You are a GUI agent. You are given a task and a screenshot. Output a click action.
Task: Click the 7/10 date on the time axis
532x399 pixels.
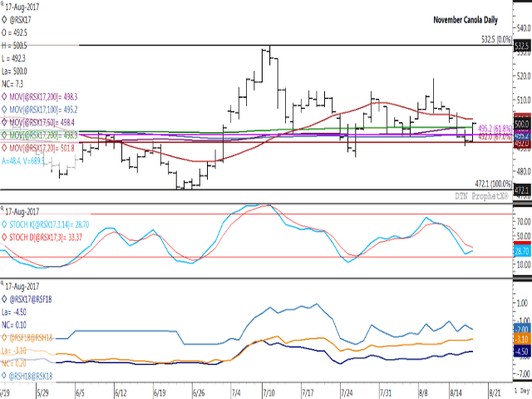(x=268, y=393)
